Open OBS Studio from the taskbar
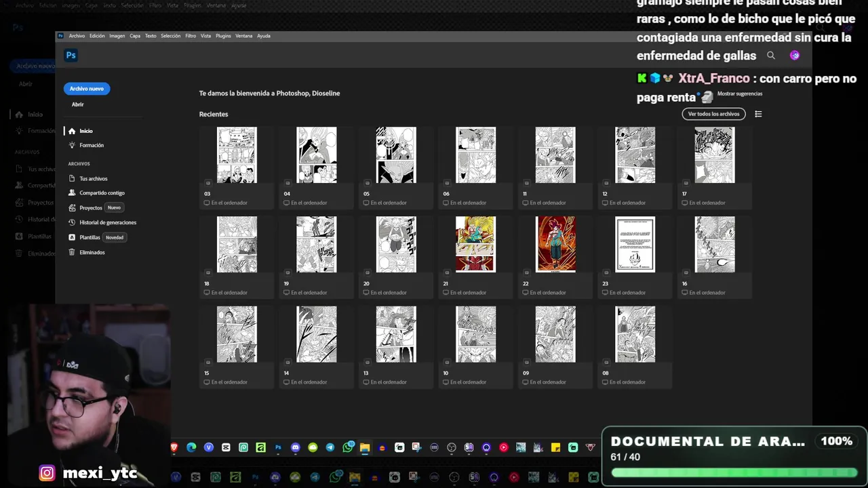 click(x=451, y=447)
